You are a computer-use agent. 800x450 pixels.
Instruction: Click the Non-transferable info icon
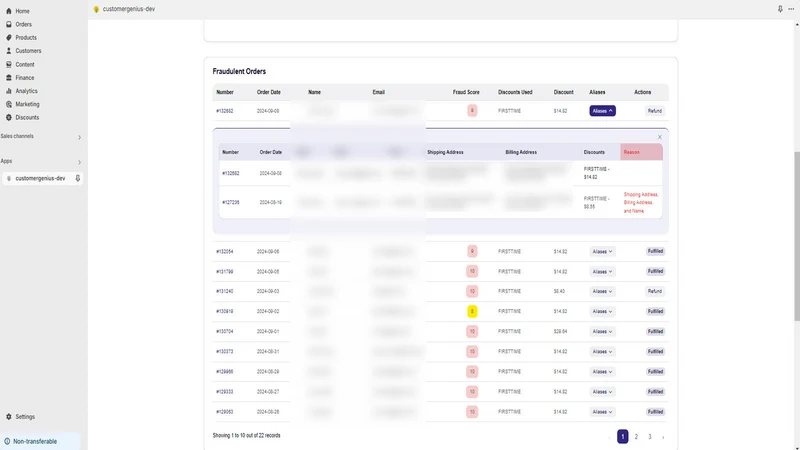(7, 441)
